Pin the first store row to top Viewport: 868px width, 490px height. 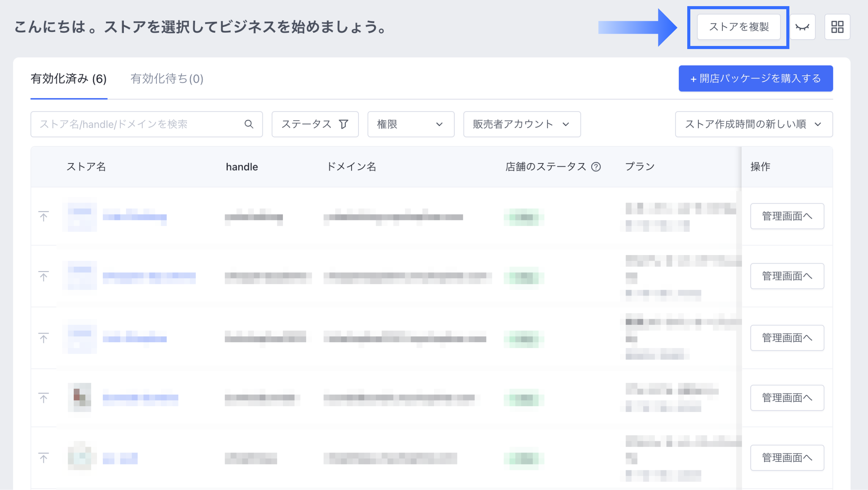[x=44, y=216]
